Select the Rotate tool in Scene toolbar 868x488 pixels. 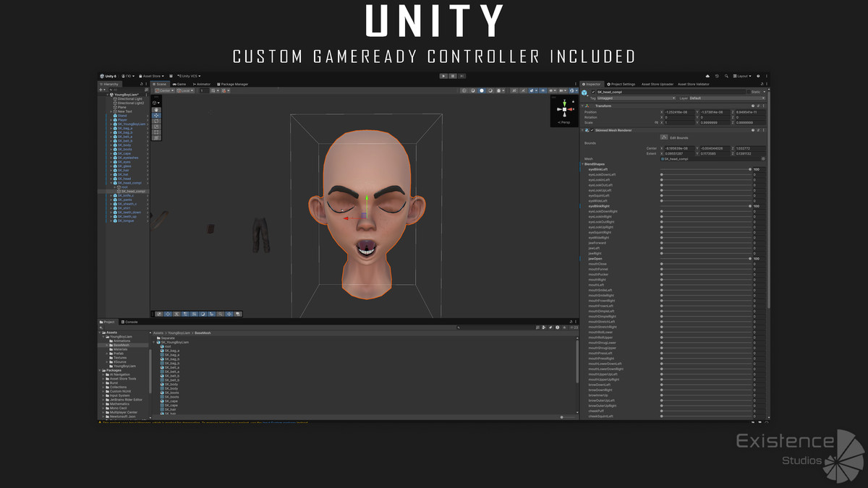(157, 121)
